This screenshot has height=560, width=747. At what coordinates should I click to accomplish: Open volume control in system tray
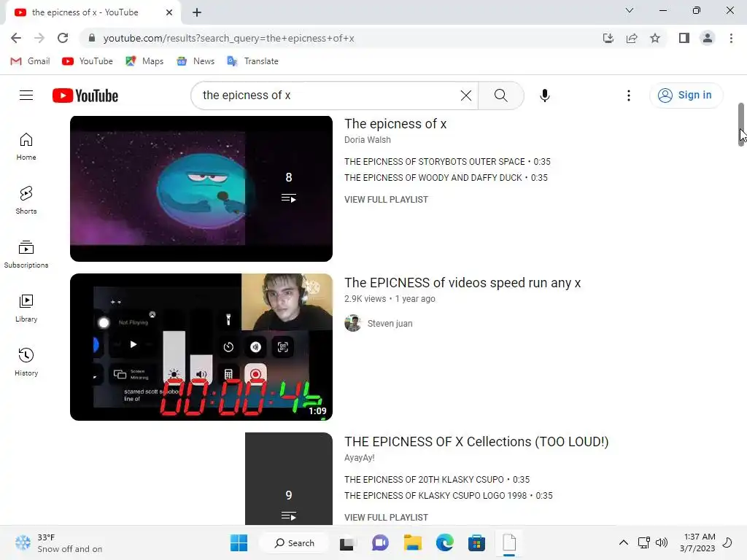[x=661, y=542]
